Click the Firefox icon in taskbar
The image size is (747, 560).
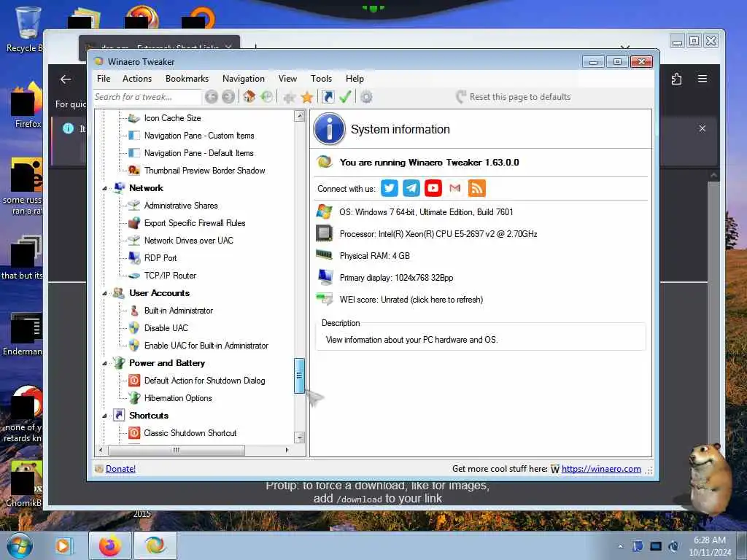pyautogui.click(x=110, y=545)
